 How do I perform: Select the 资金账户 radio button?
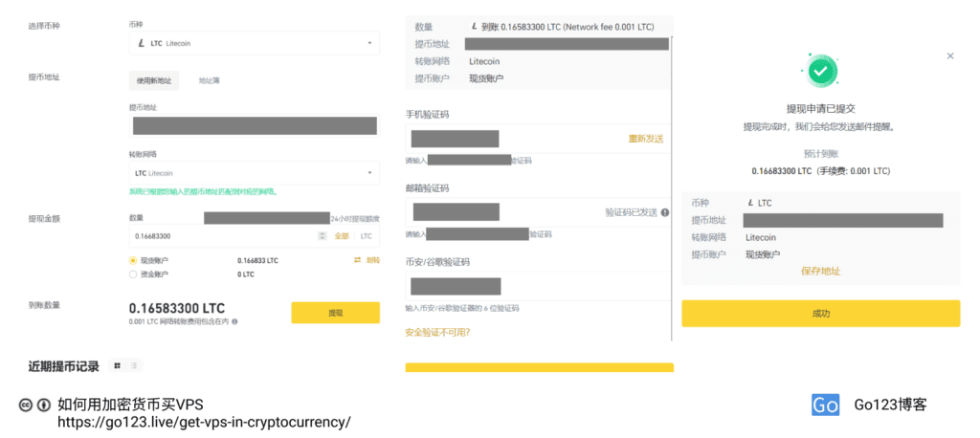click(x=133, y=274)
